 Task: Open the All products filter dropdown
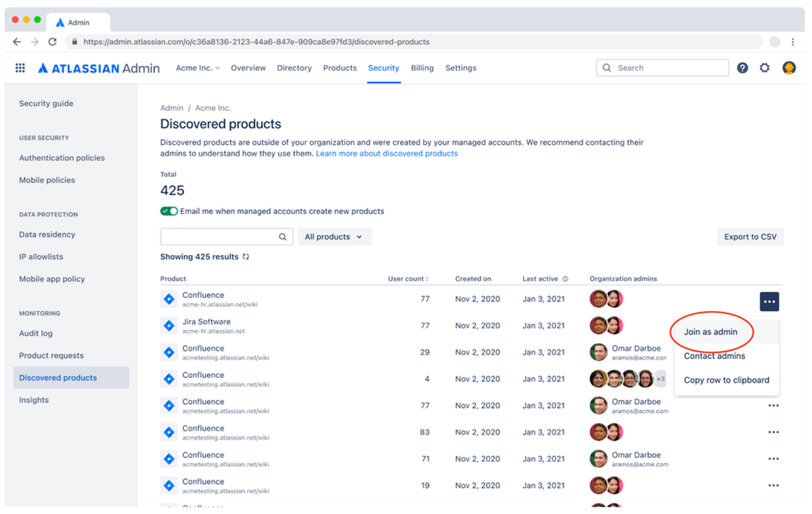coord(335,237)
